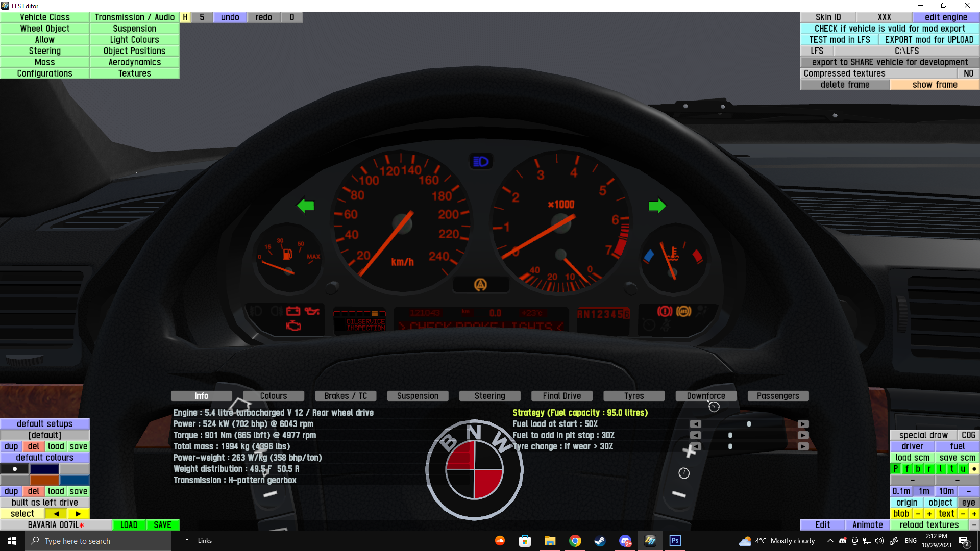Decrease fuel to add in pit stop
Screen dimensions: 980x551
coord(695,435)
